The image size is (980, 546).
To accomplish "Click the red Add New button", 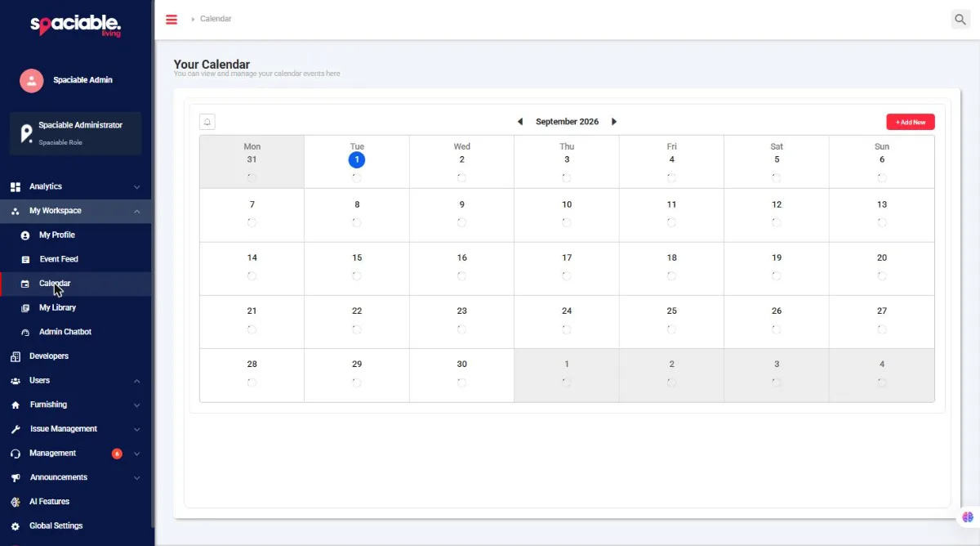I will click(x=911, y=122).
